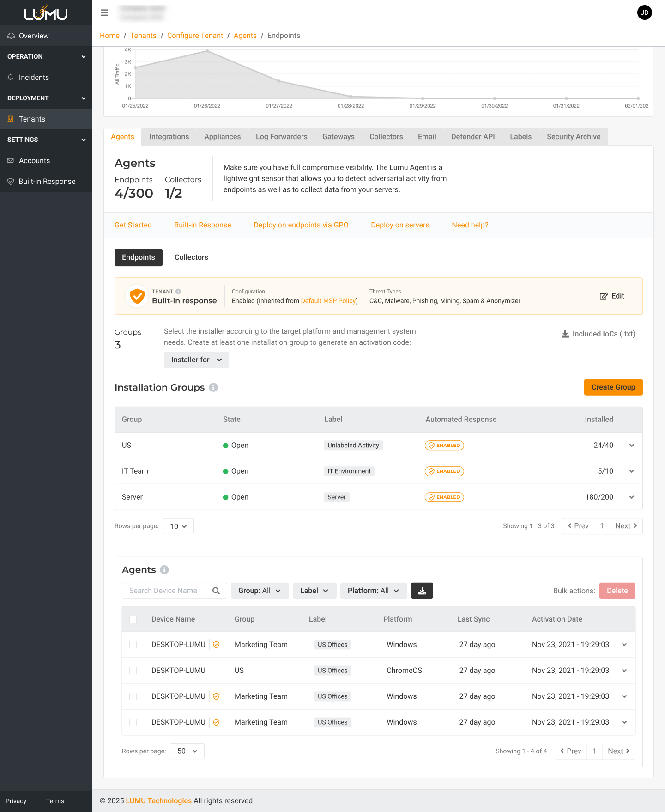Check the ChromeOS device row checkbox
The height and width of the screenshot is (812, 665).
133,671
